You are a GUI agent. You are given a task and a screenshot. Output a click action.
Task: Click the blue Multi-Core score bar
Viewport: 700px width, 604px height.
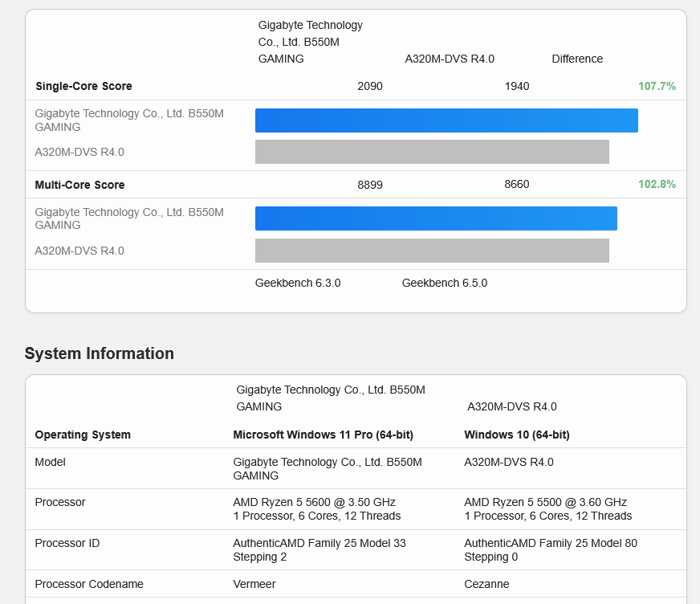(x=436, y=218)
